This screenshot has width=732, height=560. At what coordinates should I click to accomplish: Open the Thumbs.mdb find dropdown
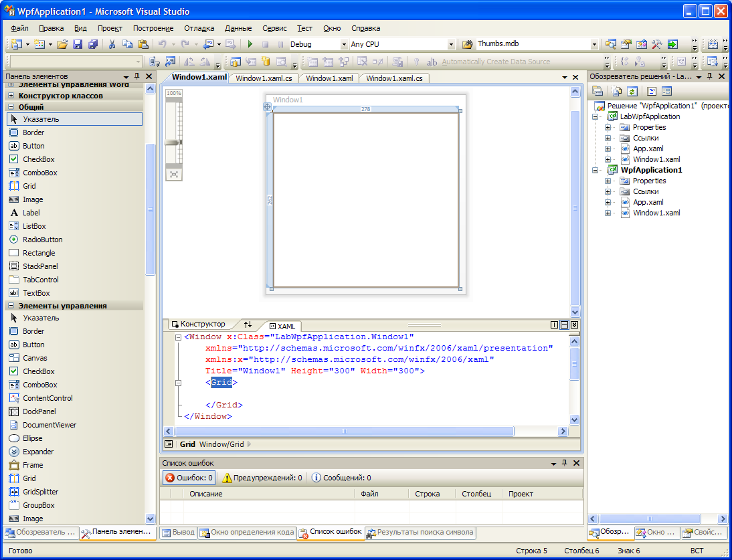(594, 44)
